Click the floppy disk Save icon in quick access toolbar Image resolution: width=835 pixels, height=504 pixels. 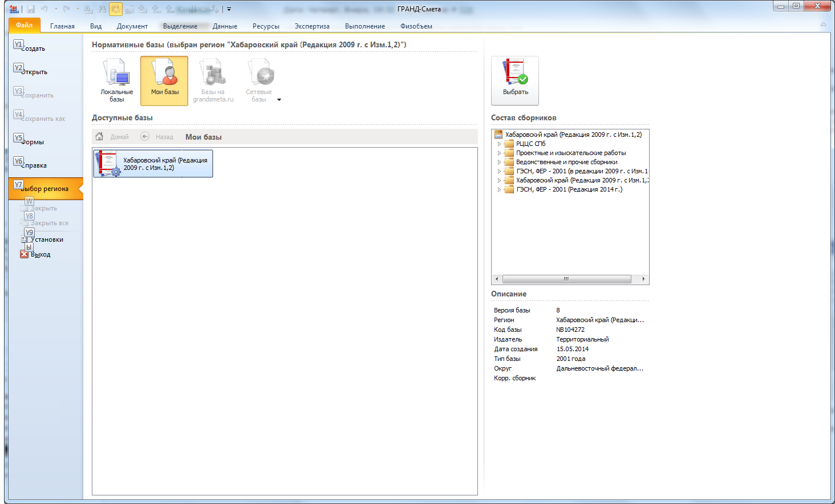(x=31, y=9)
